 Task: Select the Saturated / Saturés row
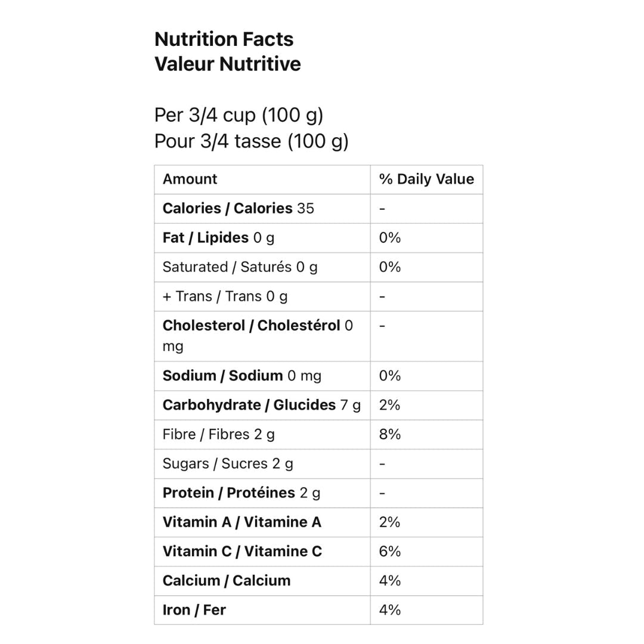click(240, 267)
